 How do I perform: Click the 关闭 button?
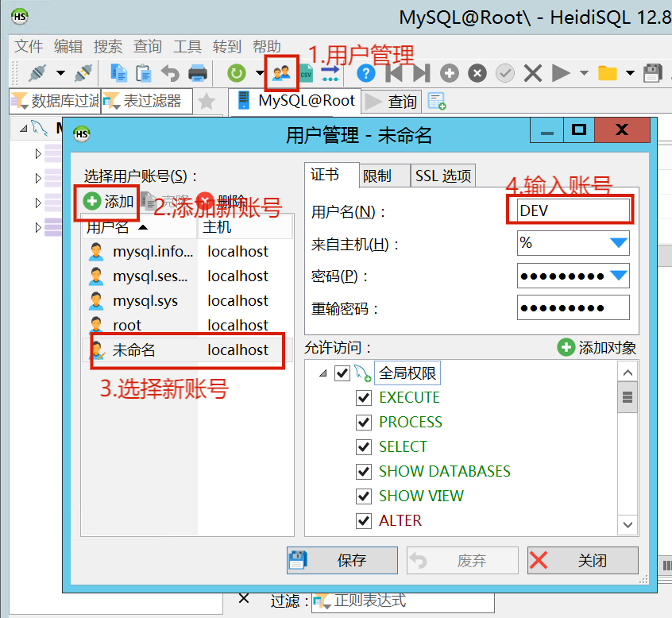tap(583, 560)
